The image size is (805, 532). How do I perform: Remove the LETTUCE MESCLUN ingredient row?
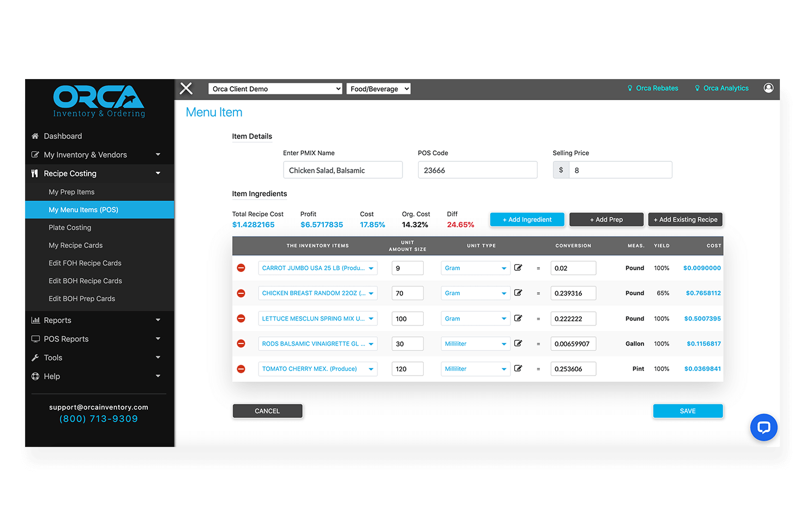point(241,318)
